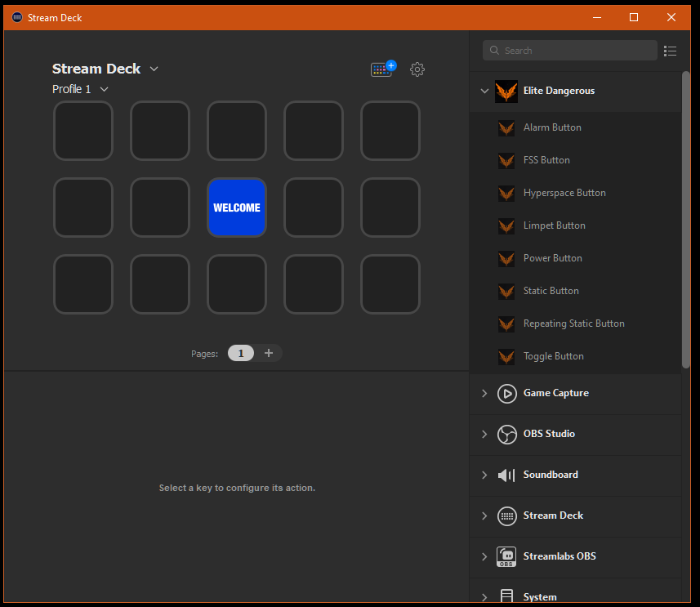Image resolution: width=700 pixels, height=607 pixels.
Task: Select Hyperspace Button action text
Action: pyautogui.click(x=564, y=193)
